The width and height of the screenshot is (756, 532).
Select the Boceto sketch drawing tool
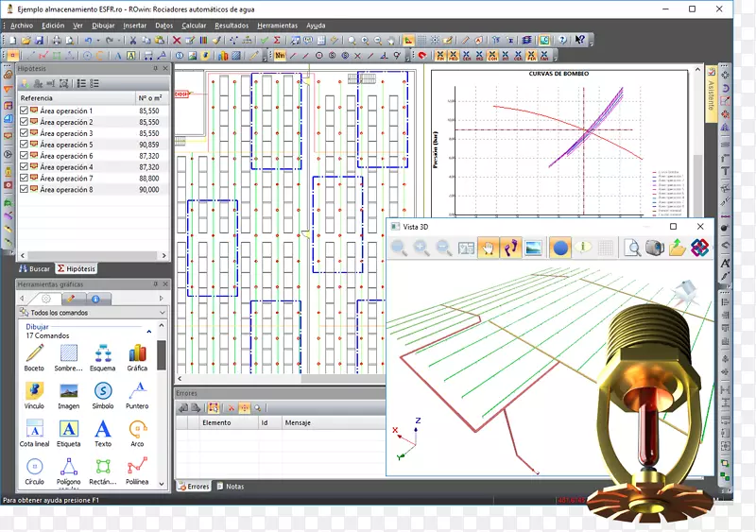[x=34, y=354]
